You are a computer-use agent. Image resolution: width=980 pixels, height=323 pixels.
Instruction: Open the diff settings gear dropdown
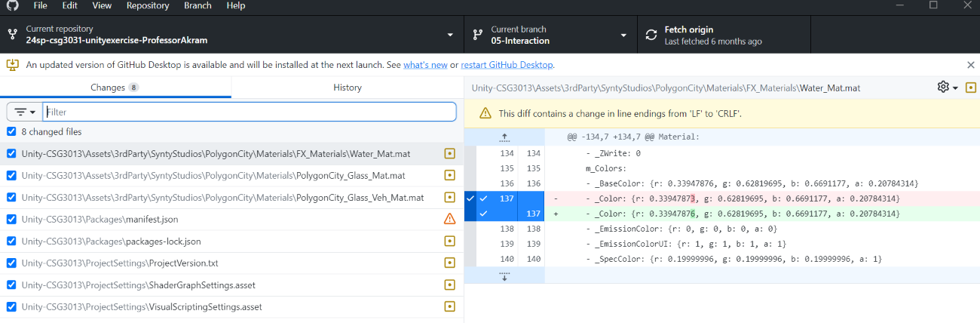coord(947,88)
